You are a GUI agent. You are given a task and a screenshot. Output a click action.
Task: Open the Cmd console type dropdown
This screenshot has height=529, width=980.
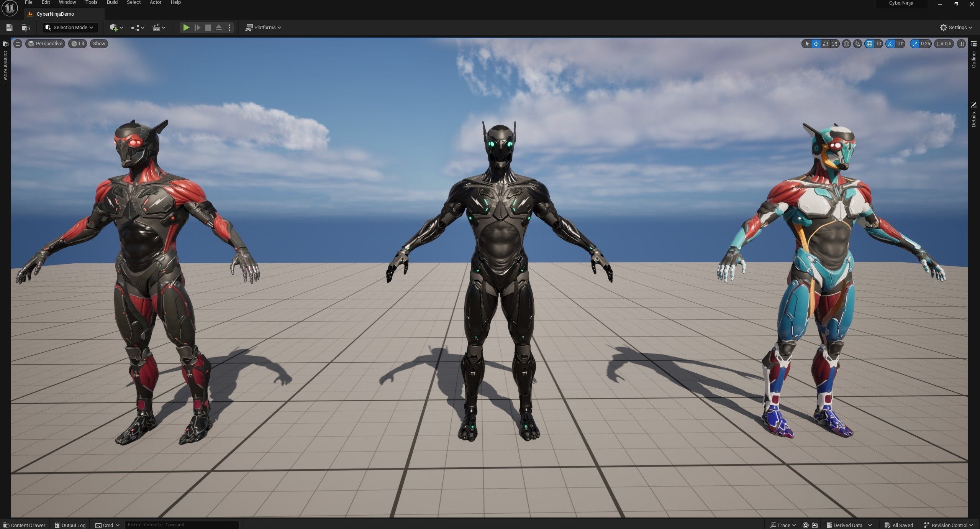click(x=107, y=525)
